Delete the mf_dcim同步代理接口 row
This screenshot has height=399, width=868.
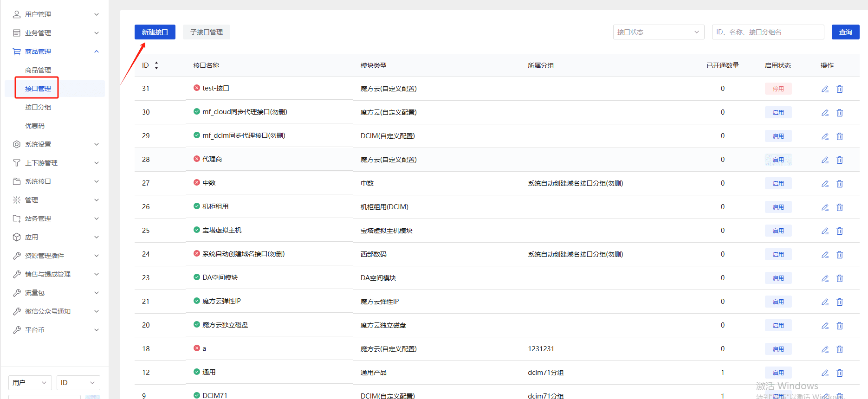coord(840,136)
